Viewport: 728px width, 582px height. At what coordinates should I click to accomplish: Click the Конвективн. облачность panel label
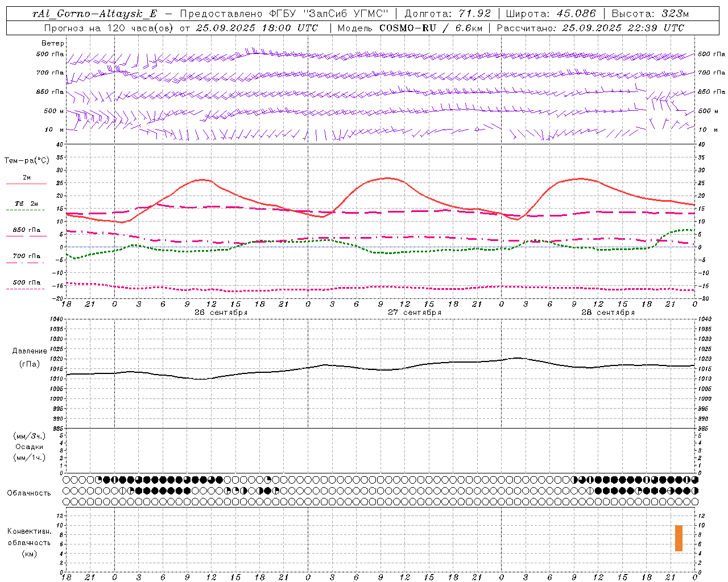[29, 542]
